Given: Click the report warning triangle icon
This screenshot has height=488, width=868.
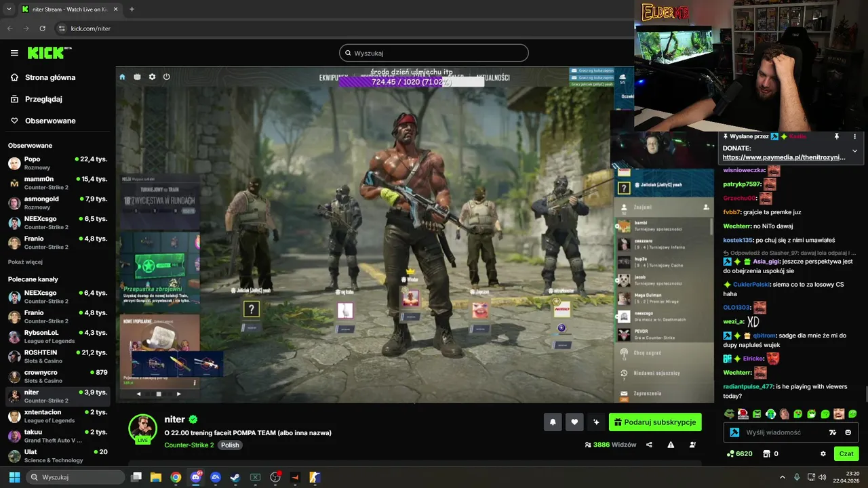Looking at the screenshot, I should 671,445.
